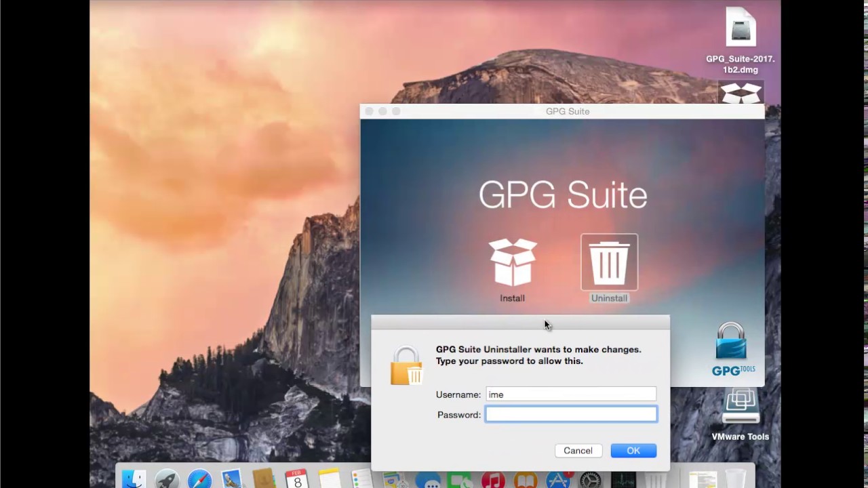Open Reminders in the dock
868x488 pixels.
point(362,479)
